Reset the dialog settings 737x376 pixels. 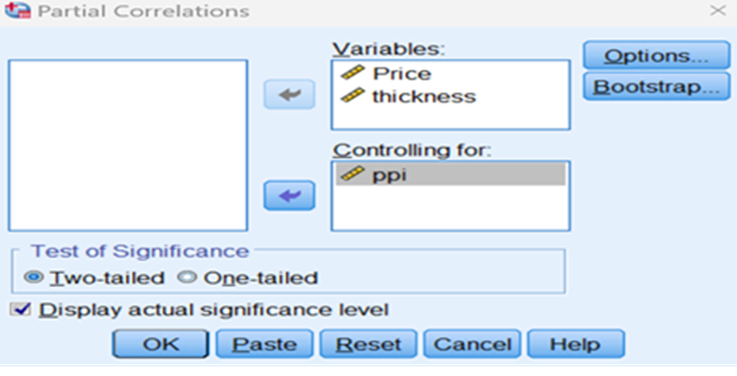point(368,344)
